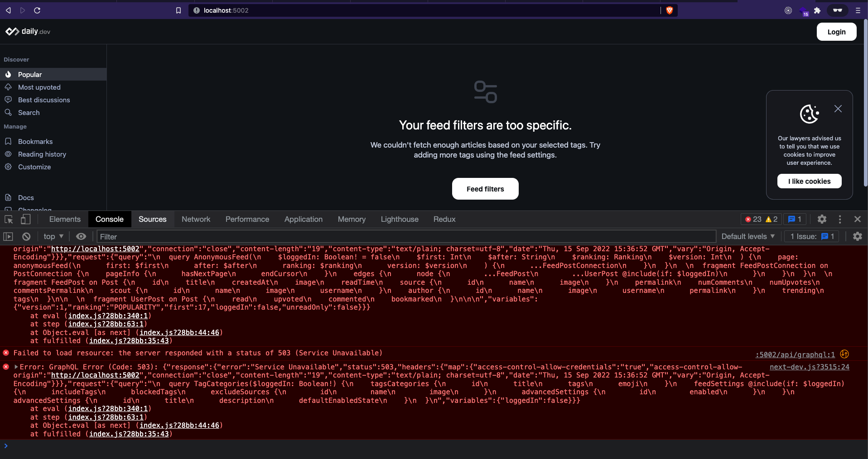The width and height of the screenshot is (868, 459).
Task: Accept with I like cookies button
Action: pos(809,181)
